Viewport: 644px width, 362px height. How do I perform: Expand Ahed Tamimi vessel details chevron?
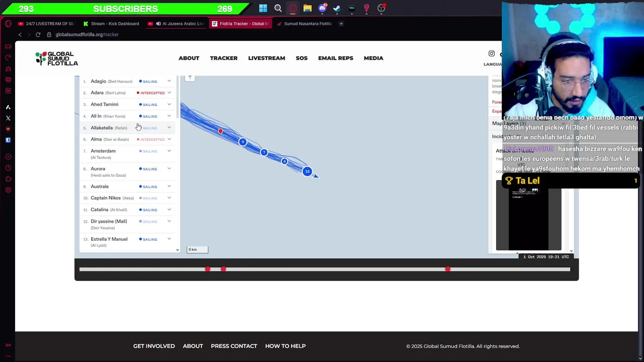click(x=169, y=105)
